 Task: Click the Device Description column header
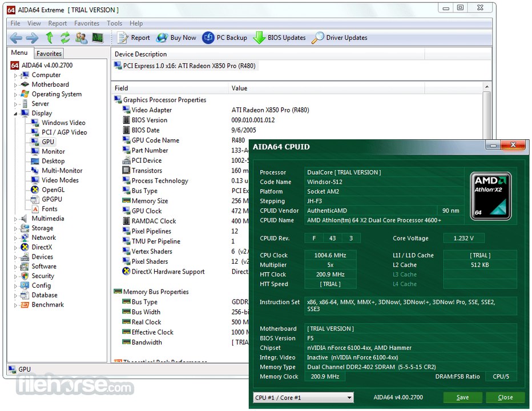pos(268,54)
